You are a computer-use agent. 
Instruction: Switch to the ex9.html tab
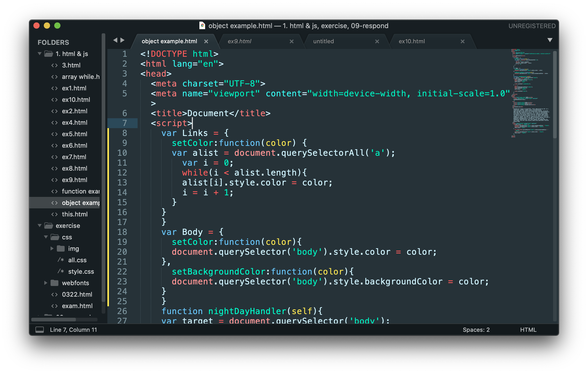tap(240, 41)
